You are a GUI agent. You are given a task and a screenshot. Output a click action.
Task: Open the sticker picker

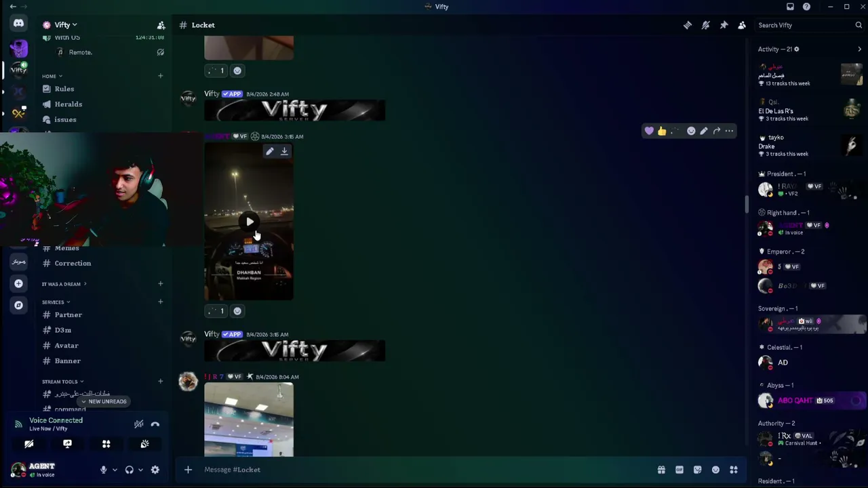click(697, 470)
